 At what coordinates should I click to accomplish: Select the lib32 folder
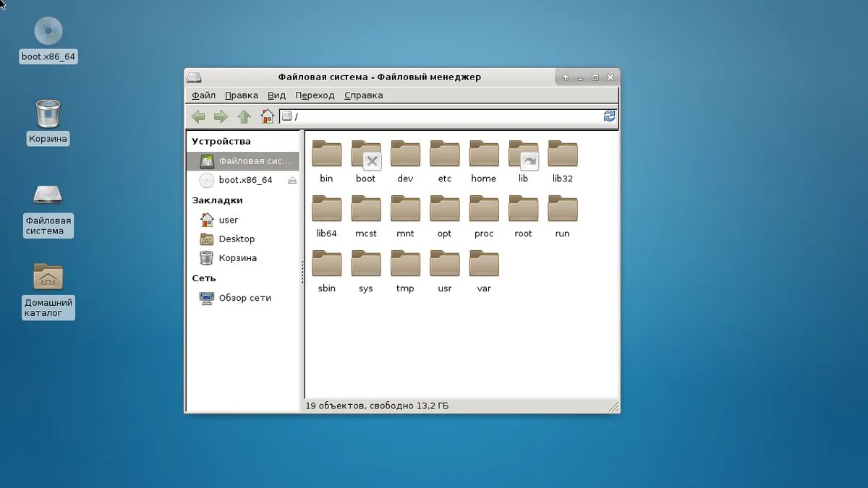pyautogui.click(x=563, y=162)
